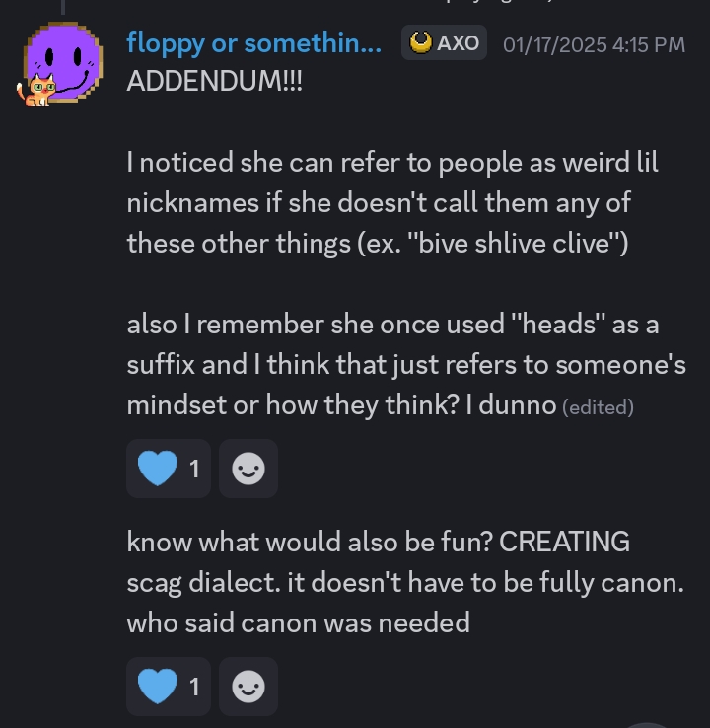Click the 01/17/2025 4:15 PM timestamp
The width and height of the screenshot is (710, 728).
(594, 44)
